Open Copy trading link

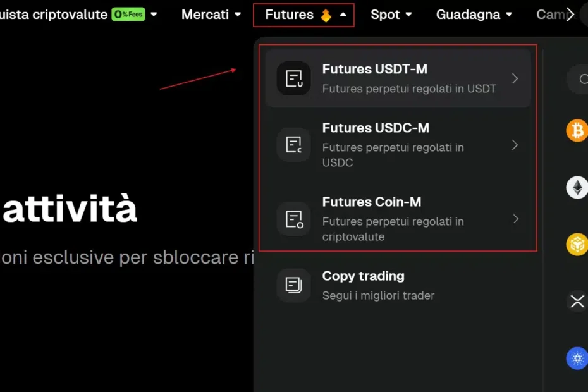tap(363, 276)
